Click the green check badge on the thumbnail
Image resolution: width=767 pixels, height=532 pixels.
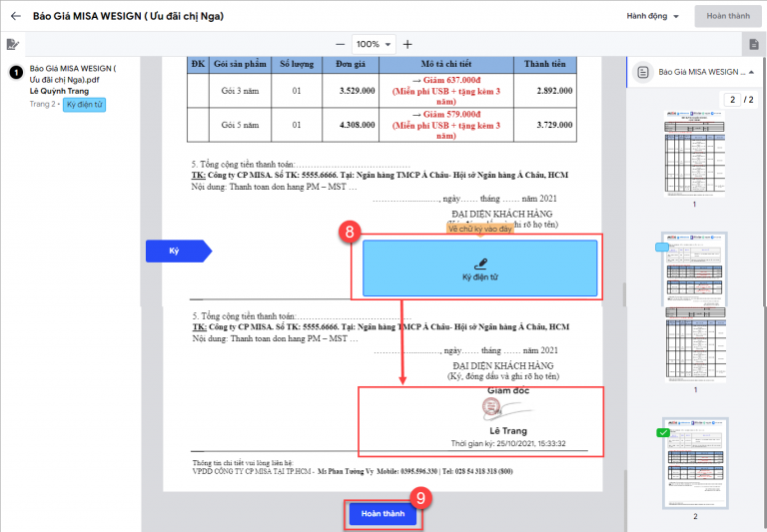point(663,433)
